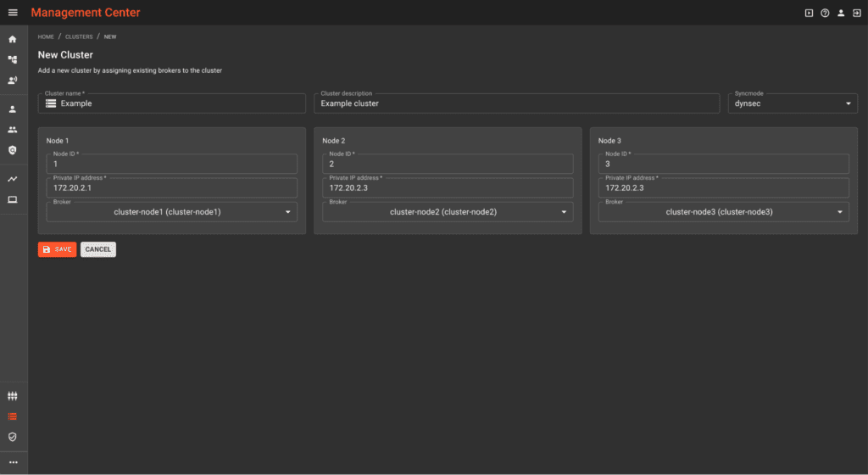Open the line chart icon in sidebar
Viewport: 868px width, 475px height.
(13, 179)
